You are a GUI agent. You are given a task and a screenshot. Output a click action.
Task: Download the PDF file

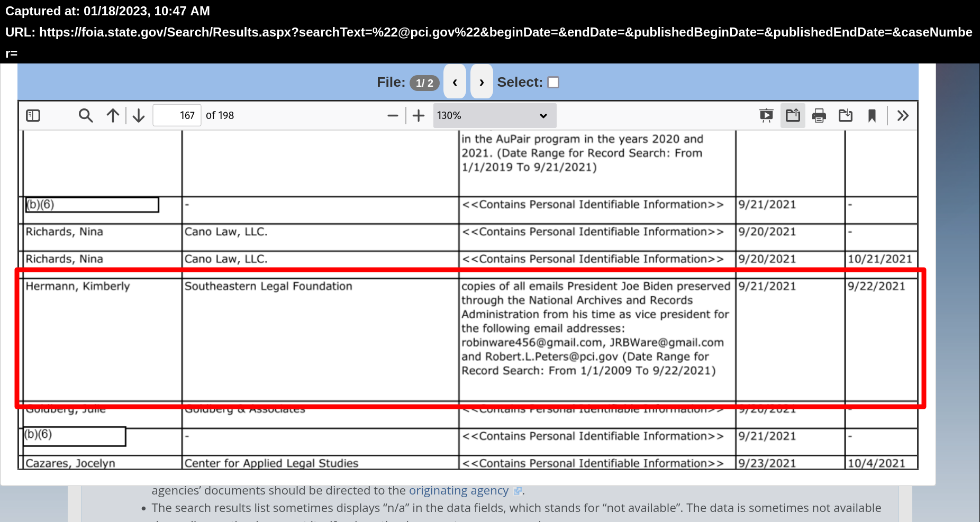click(846, 115)
